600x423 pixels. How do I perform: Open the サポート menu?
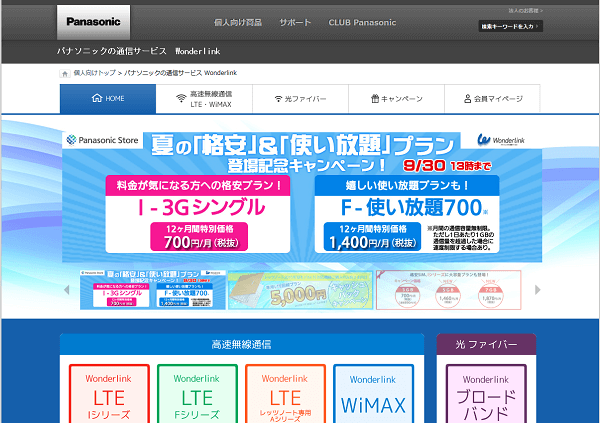pos(295,23)
